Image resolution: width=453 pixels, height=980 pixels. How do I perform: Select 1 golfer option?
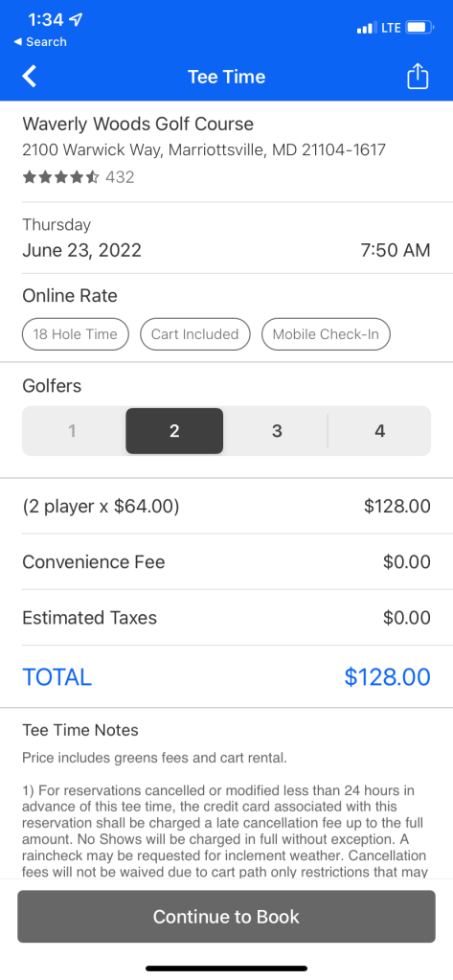pos(73,431)
